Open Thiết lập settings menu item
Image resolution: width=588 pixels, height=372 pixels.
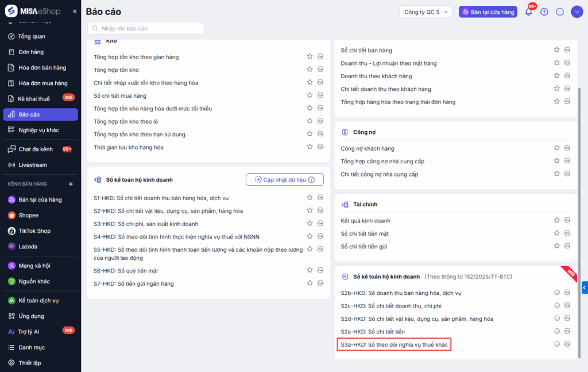point(29,363)
